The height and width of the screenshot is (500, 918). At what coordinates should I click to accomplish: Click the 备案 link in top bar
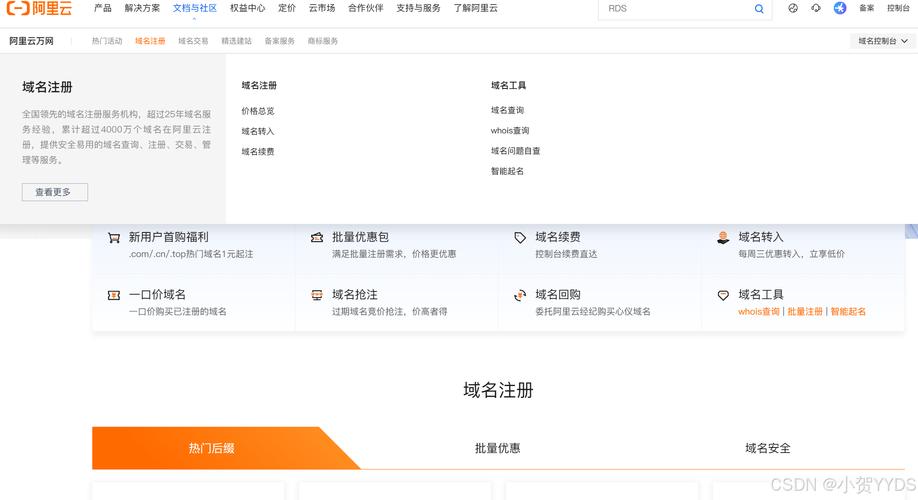(x=866, y=8)
